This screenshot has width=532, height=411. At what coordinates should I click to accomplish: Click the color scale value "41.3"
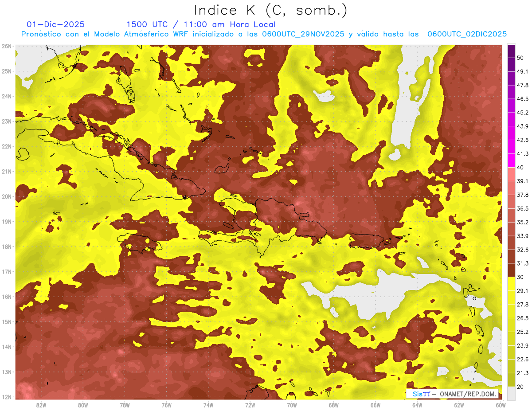[x=523, y=154]
